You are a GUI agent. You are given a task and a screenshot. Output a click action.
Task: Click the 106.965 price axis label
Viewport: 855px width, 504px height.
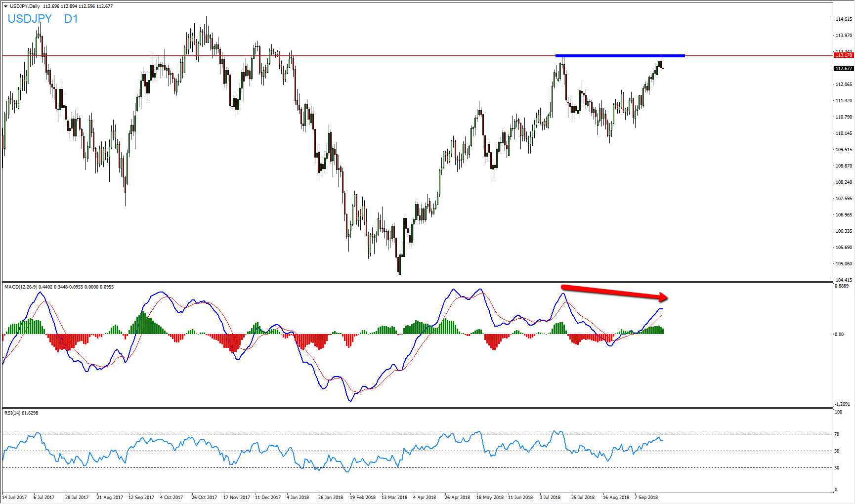pos(844,215)
